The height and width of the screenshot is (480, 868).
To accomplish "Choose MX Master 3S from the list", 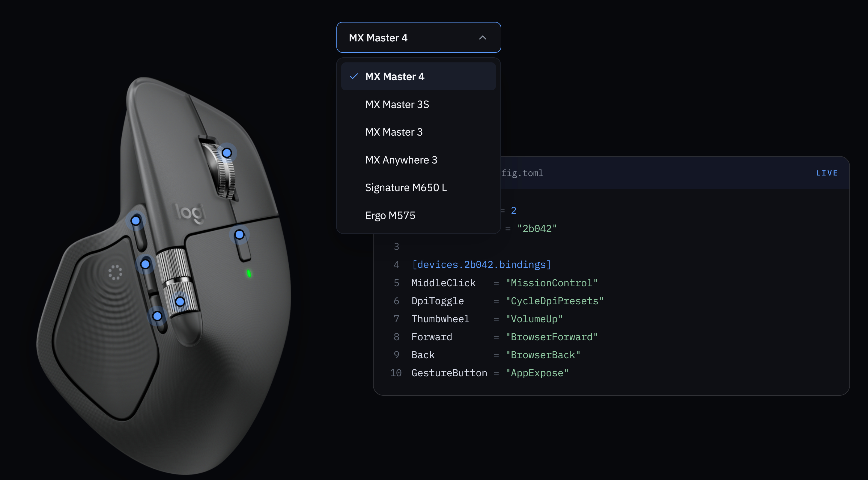I will [419, 104].
